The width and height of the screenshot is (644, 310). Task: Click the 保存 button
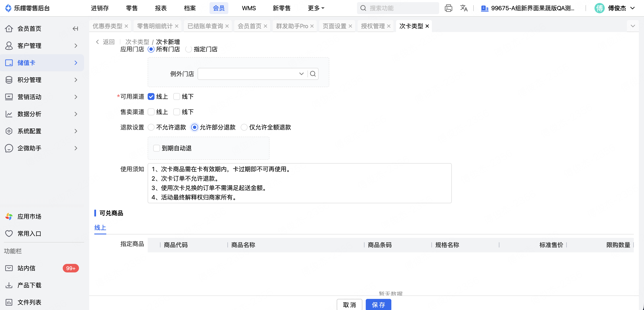378,304
